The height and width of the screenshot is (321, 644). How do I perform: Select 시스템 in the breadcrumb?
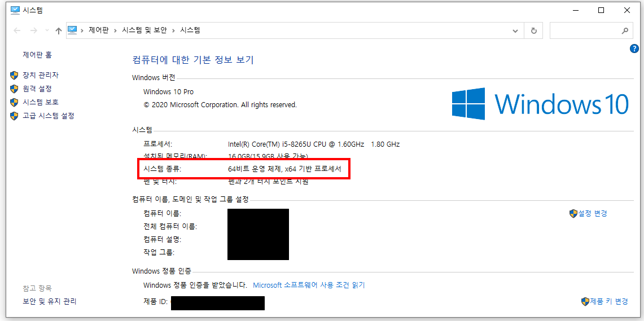190,30
